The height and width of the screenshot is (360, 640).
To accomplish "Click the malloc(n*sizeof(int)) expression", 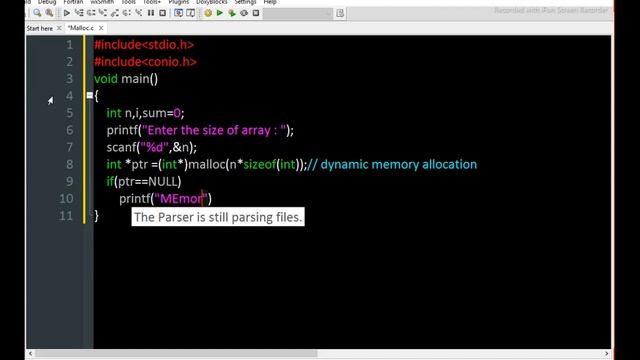I will point(245,164).
